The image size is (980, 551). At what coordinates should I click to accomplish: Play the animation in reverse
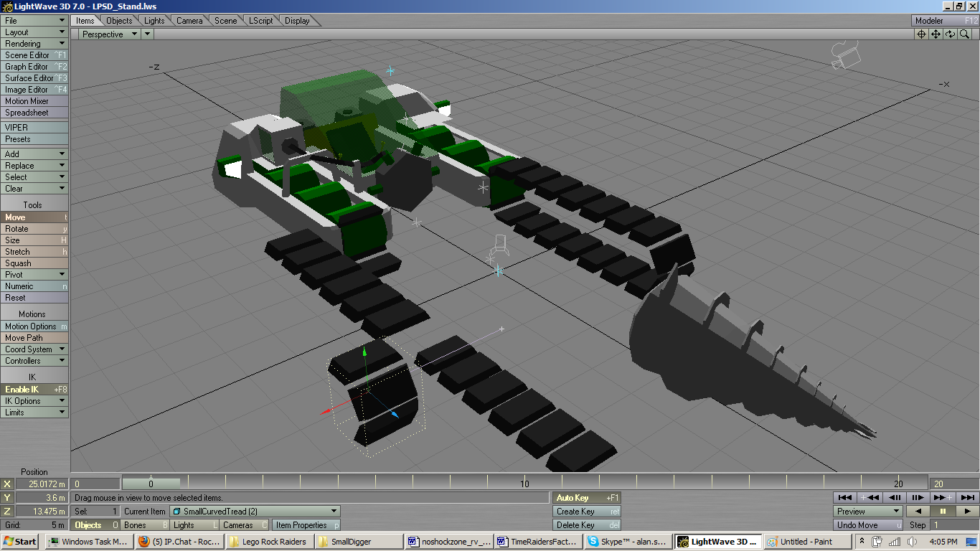[918, 512]
